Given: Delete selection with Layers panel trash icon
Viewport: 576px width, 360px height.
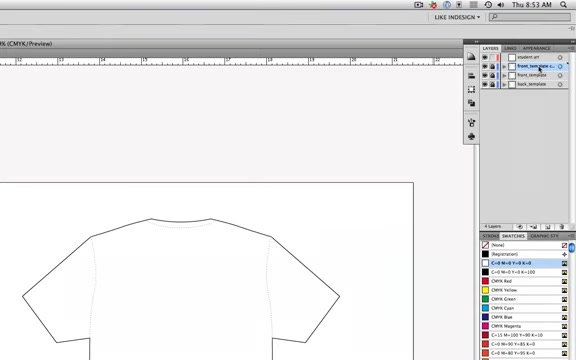Looking at the screenshot, I should pos(561,227).
